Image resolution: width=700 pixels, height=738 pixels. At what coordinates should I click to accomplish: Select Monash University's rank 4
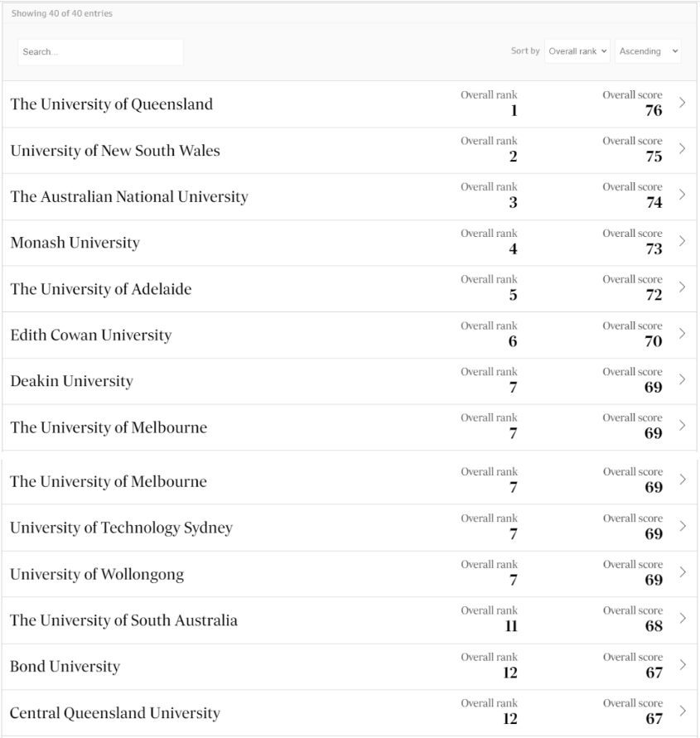click(x=513, y=249)
